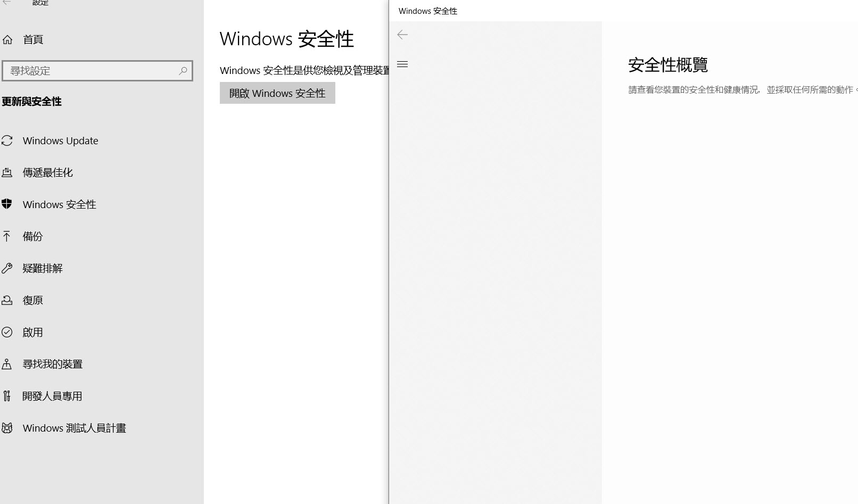This screenshot has height=504, width=858.
Task: Click the Windows 安全性 page heading in 設定
Action: point(287,39)
